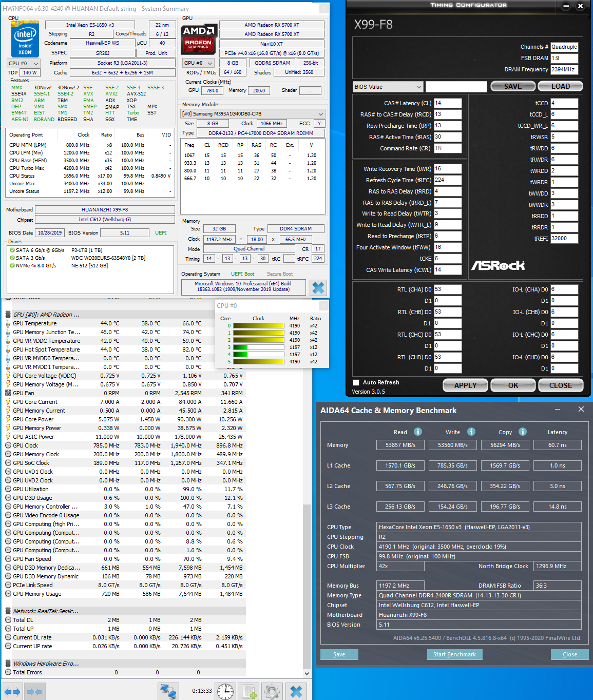
Task: Click the tREFI value field showing 32000
Action: (564, 239)
